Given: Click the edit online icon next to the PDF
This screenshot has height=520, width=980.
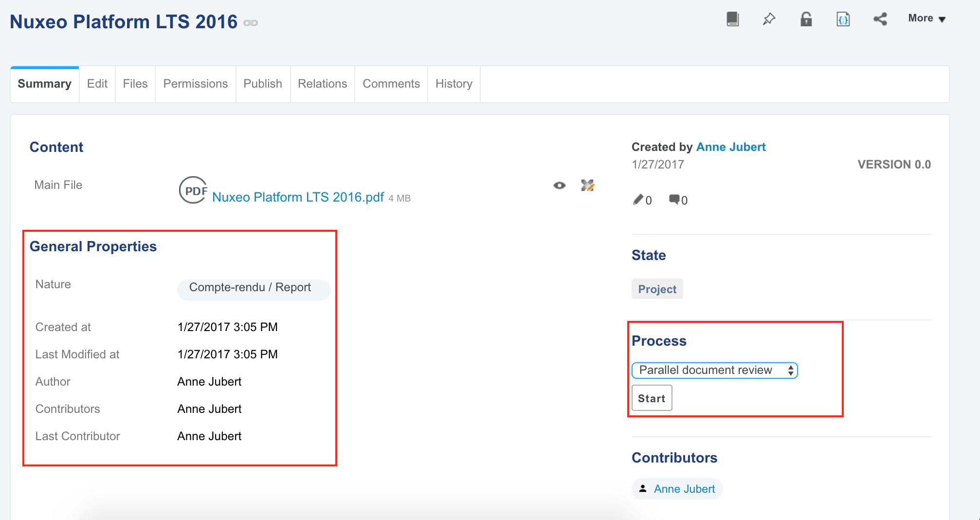Looking at the screenshot, I should click(588, 185).
